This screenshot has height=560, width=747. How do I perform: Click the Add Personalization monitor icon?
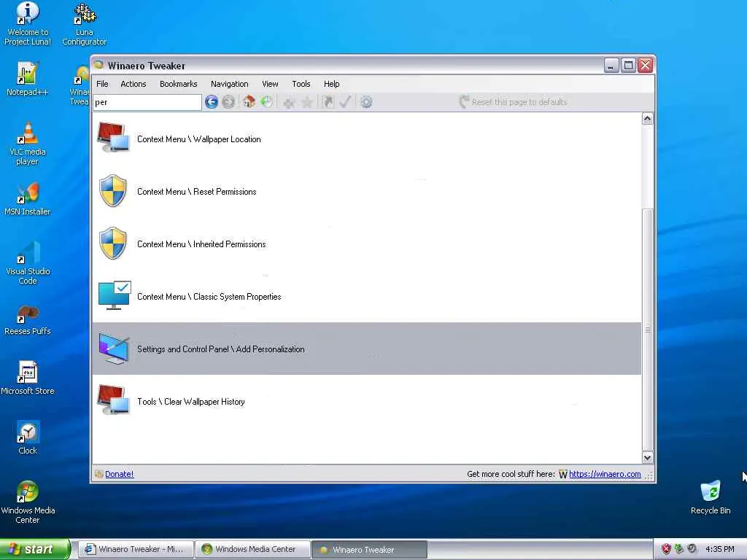114,349
